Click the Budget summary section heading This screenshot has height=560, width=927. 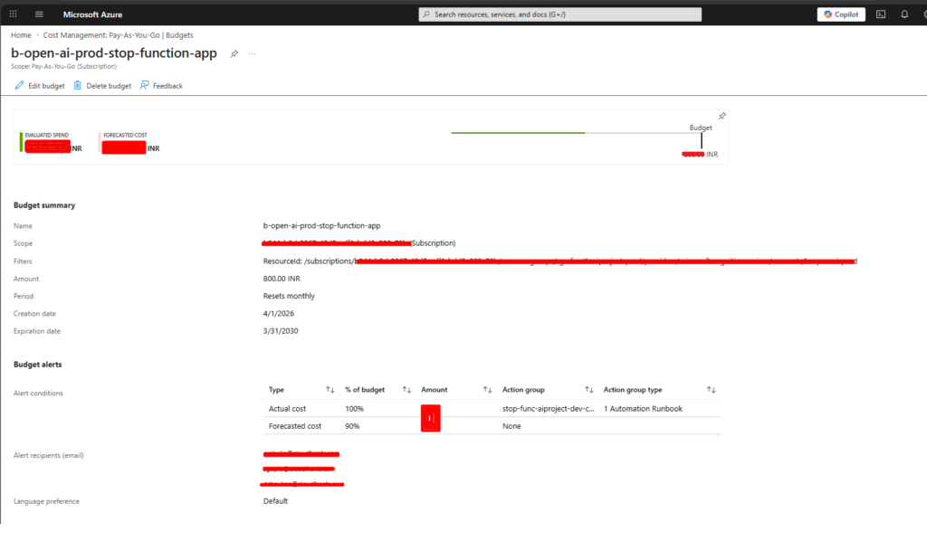pos(44,205)
